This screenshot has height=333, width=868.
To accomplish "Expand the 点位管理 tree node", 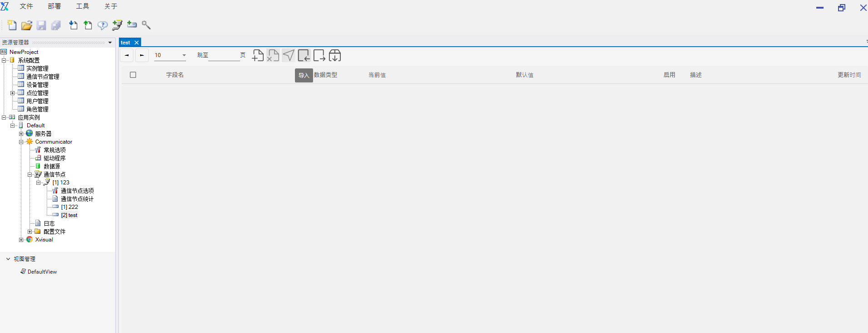I will (x=13, y=93).
